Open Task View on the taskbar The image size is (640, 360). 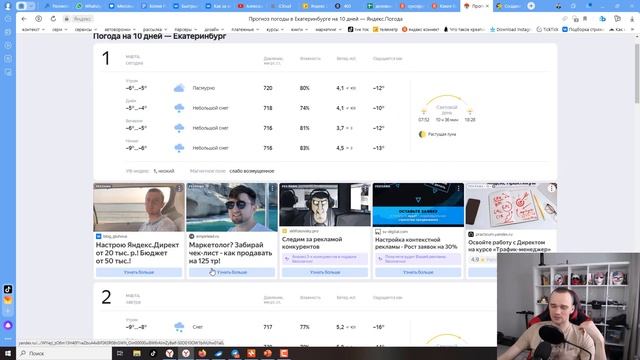pos(120,353)
